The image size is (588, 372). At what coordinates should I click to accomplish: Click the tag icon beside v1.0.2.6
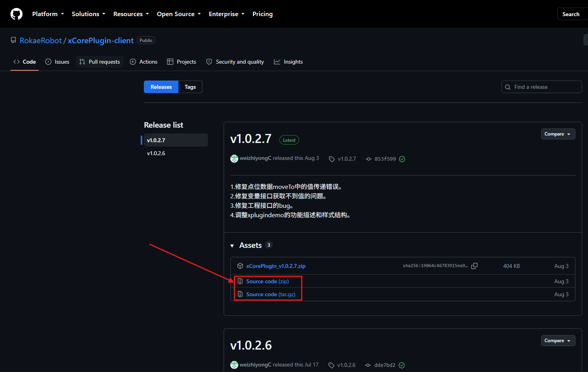pos(331,365)
